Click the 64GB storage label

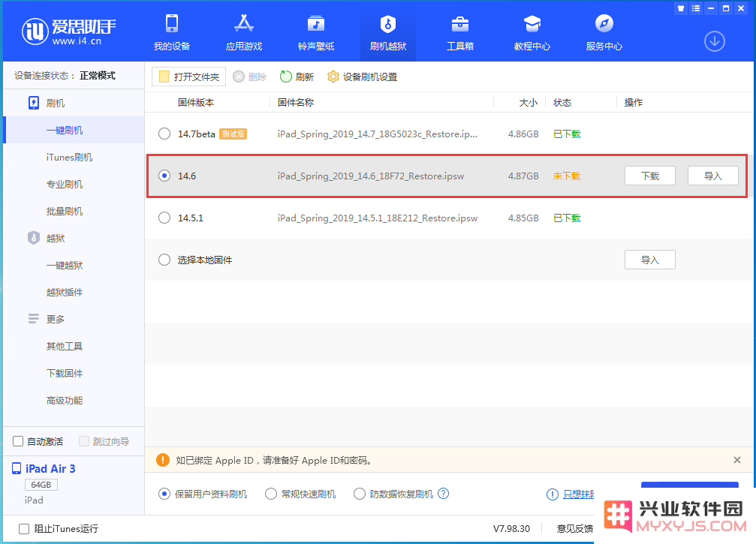click(41, 485)
